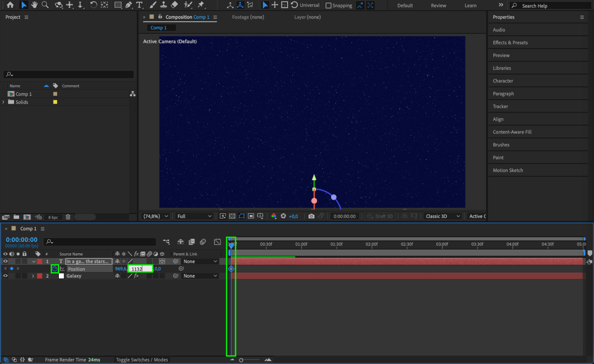
Task: Select the Horizontal Type tool
Action: point(139,5)
